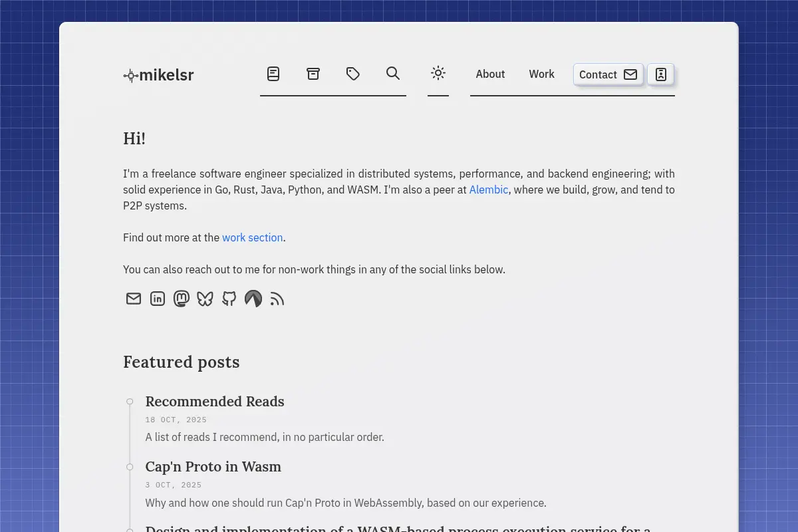Open the blog posts book icon
Image resolution: width=798 pixels, height=532 pixels.
273,74
